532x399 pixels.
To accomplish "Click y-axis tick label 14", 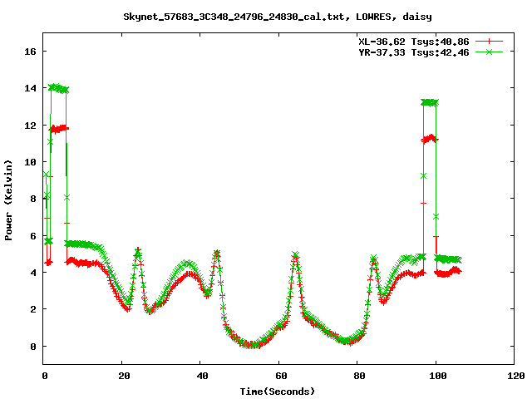I will click(x=30, y=88).
